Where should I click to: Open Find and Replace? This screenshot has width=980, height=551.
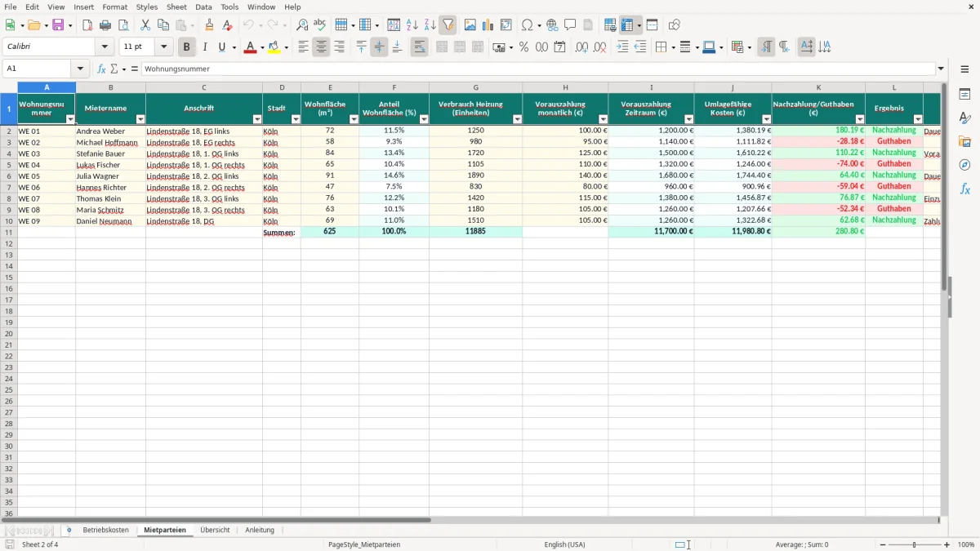tap(302, 25)
